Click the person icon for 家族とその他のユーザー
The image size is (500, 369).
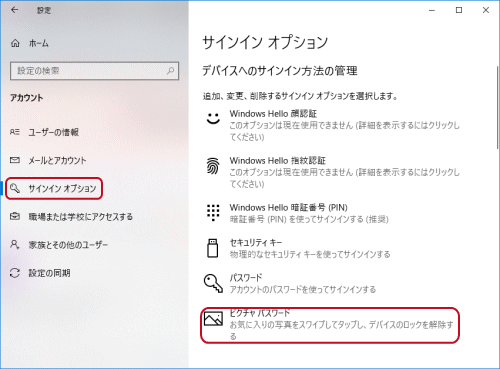(x=15, y=244)
